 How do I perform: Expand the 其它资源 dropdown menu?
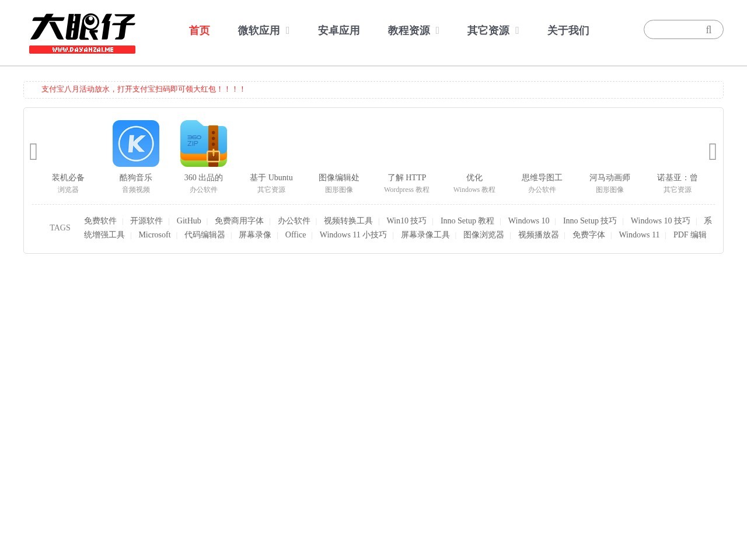coord(493,30)
